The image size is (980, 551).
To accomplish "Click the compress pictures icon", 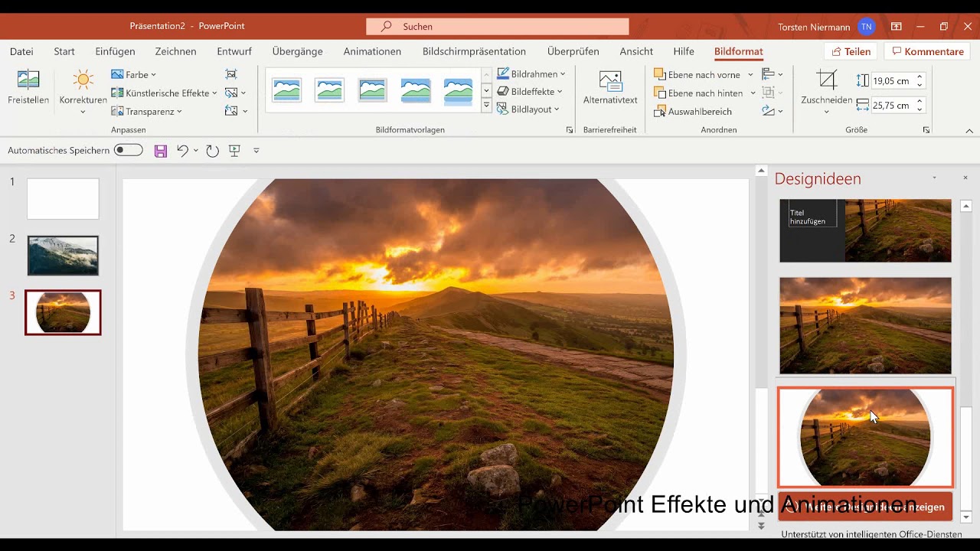I will (231, 74).
